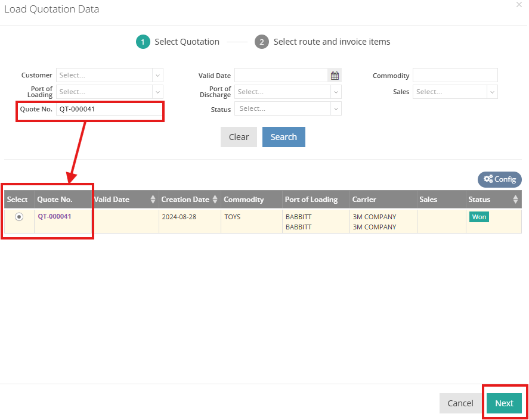529x420 pixels.
Task: Click inside the Quote No. input field
Action: [109, 110]
